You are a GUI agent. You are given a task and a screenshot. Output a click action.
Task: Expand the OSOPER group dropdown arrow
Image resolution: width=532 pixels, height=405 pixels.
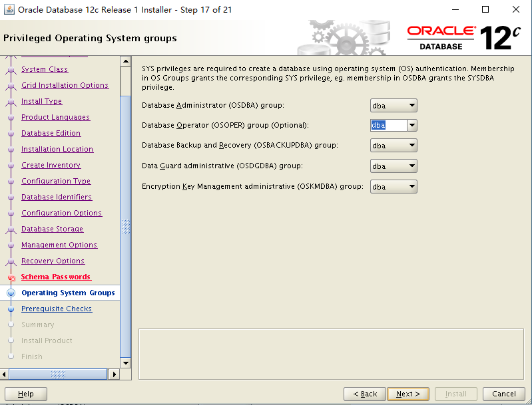(412, 126)
